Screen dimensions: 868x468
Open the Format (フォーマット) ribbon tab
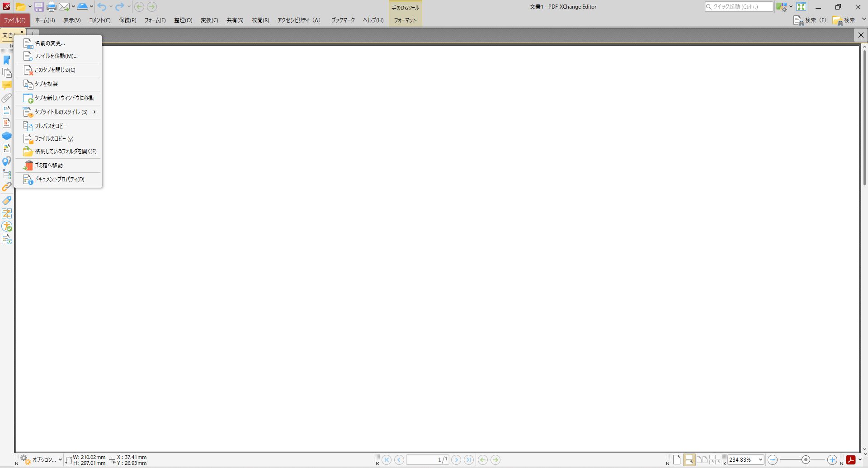click(x=405, y=20)
